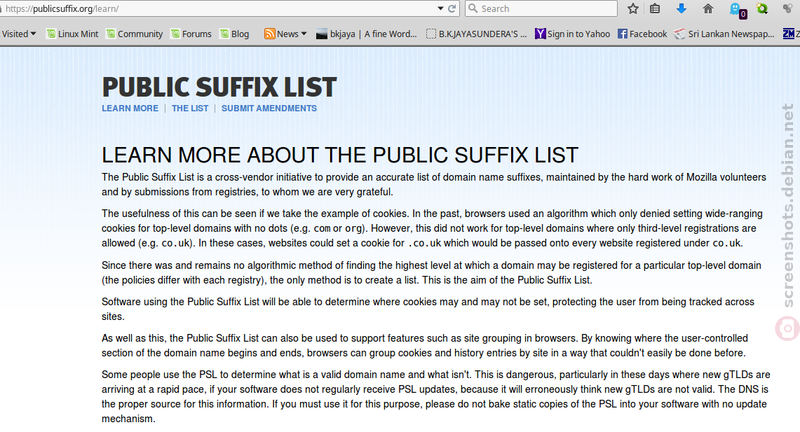The width and height of the screenshot is (800, 432).
Task: Show bookmarks list toolbar icon
Action: pos(655,9)
